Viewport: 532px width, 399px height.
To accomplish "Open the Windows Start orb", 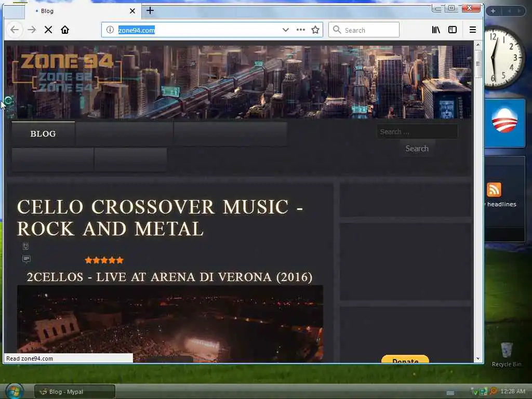I will pyautogui.click(x=14, y=391).
